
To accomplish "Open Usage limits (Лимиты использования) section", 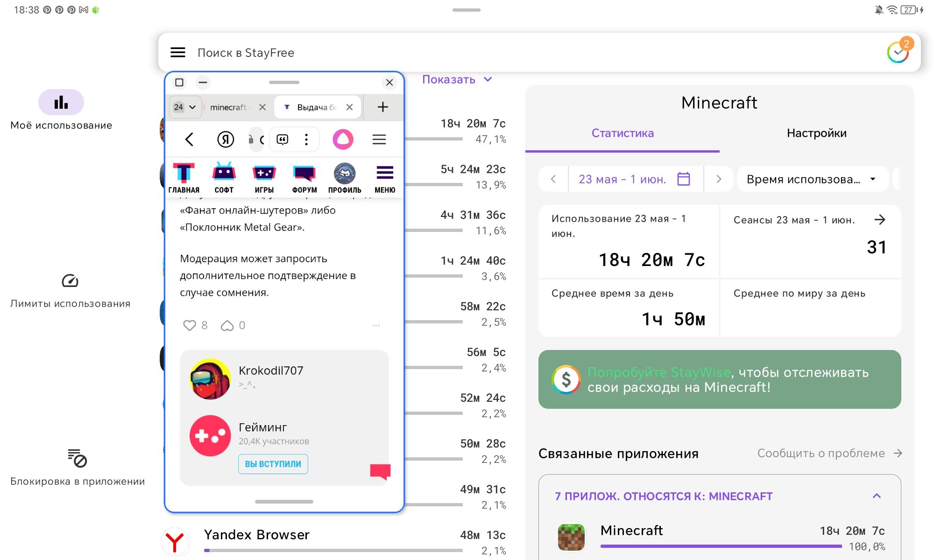I will (x=70, y=291).
